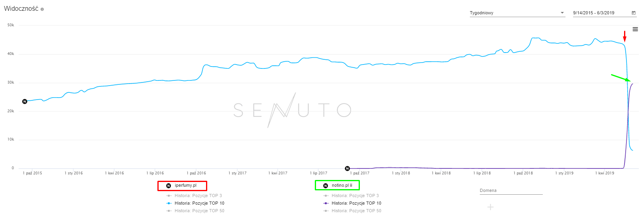The image size is (644, 219).
Task: Click the N marker at the iperfumy line start
Action: [25, 102]
